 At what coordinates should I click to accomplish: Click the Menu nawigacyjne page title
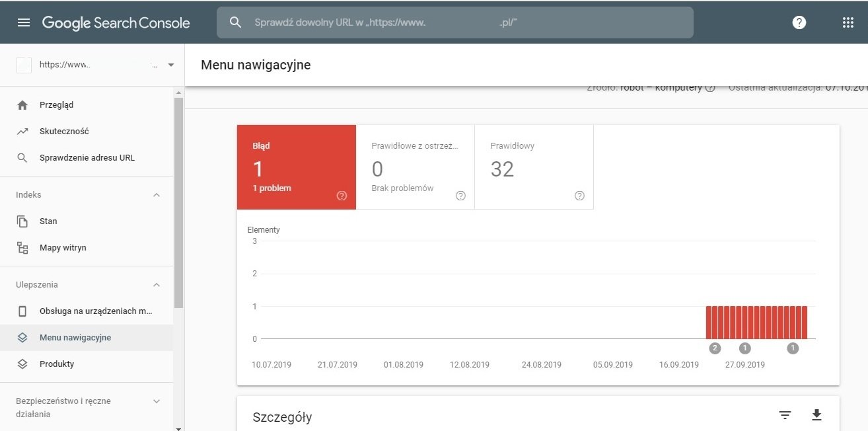click(x=256, y=65)
